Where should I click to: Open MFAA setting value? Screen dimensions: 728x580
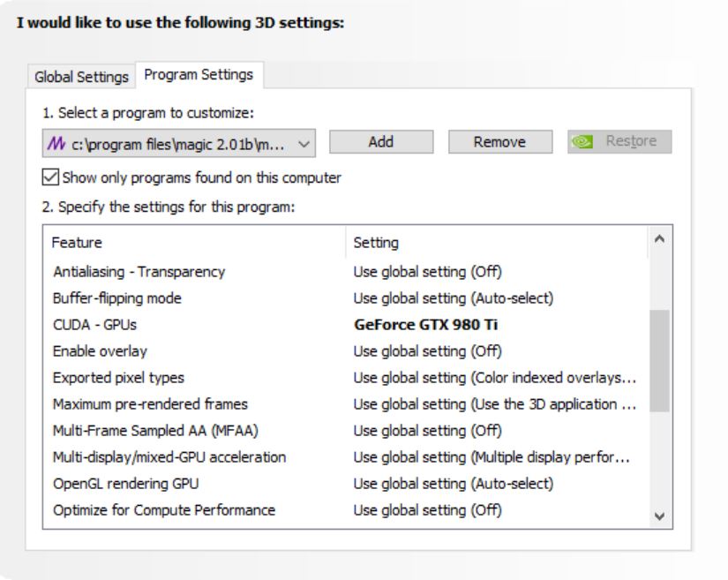(428, 431)
